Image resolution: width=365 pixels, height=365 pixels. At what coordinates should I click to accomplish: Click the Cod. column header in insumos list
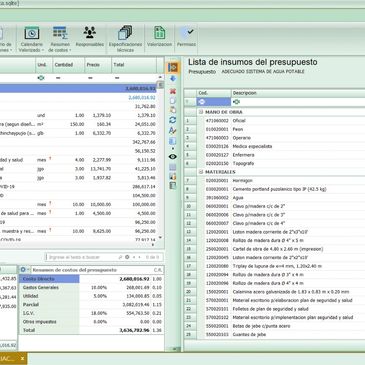point(214,93)
